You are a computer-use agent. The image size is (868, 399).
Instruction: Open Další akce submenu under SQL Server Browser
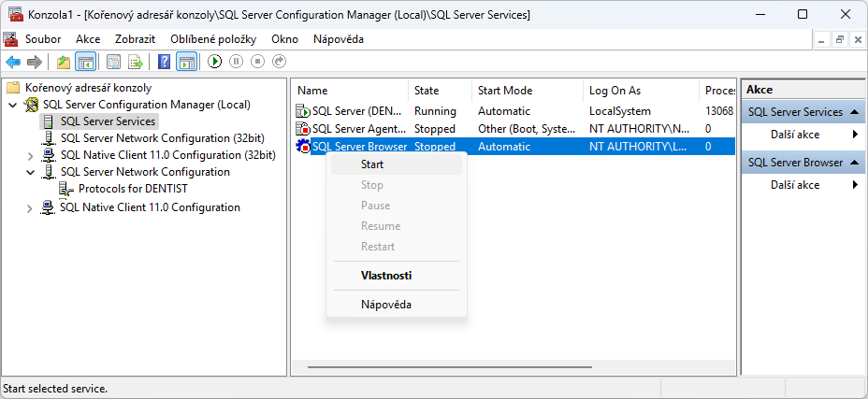tap(803, 185)
